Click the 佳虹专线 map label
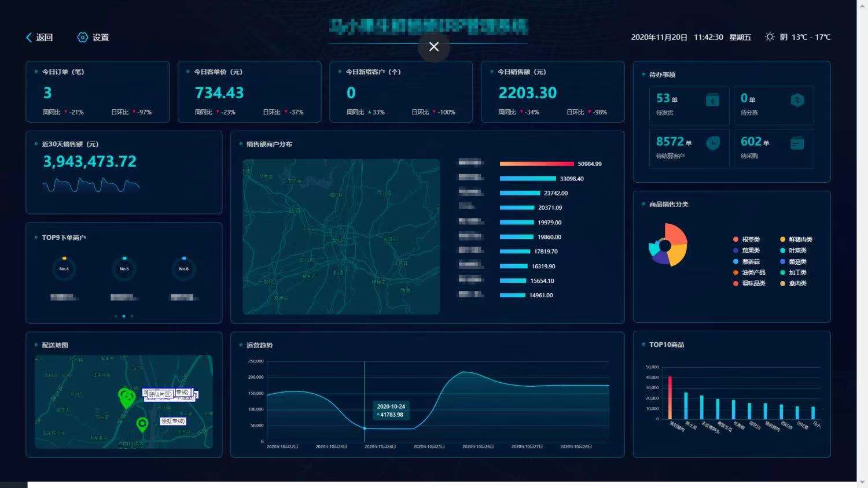 [173, 421]
